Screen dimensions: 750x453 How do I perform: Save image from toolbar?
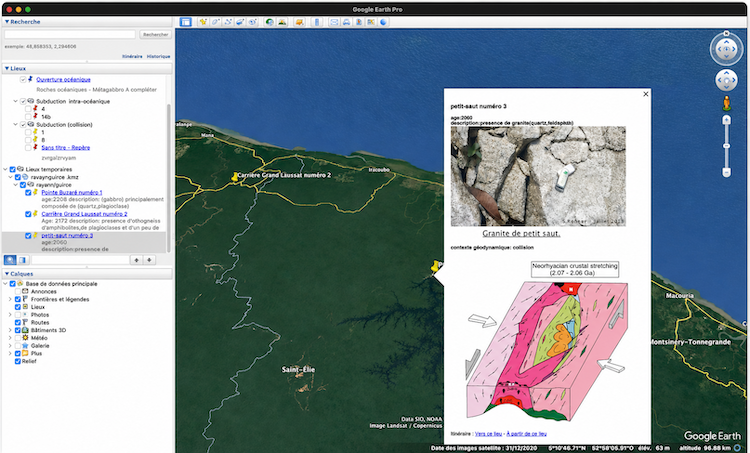click(x=359, y=22)
